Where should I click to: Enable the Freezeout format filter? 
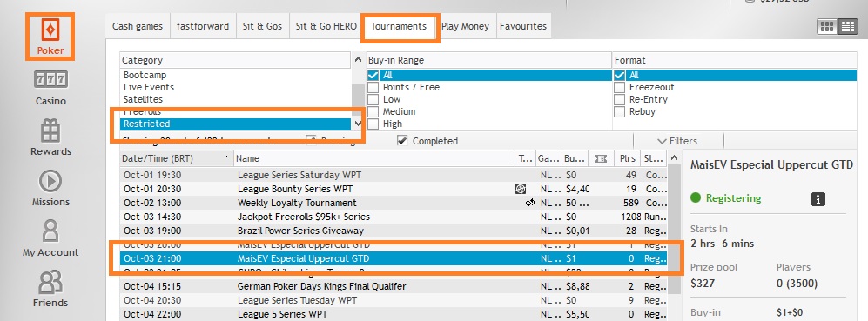(x=620, y=88)
